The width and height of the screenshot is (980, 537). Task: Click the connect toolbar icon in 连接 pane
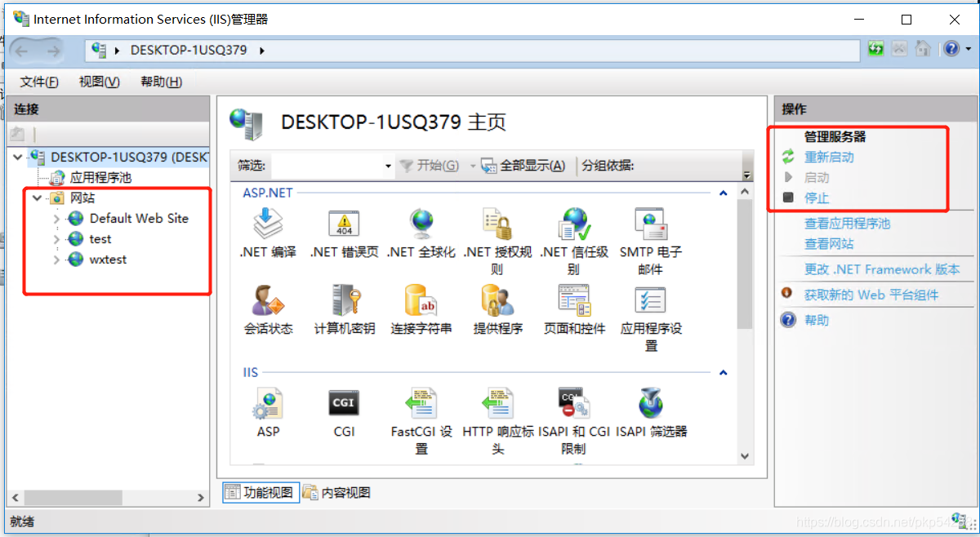[x=17, y=133]
